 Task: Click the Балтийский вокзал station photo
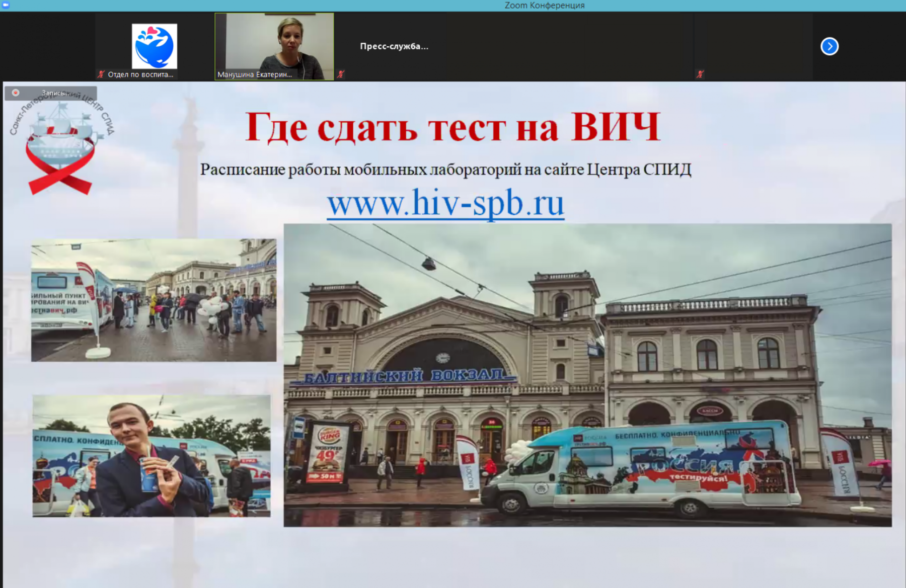point(587,375)
